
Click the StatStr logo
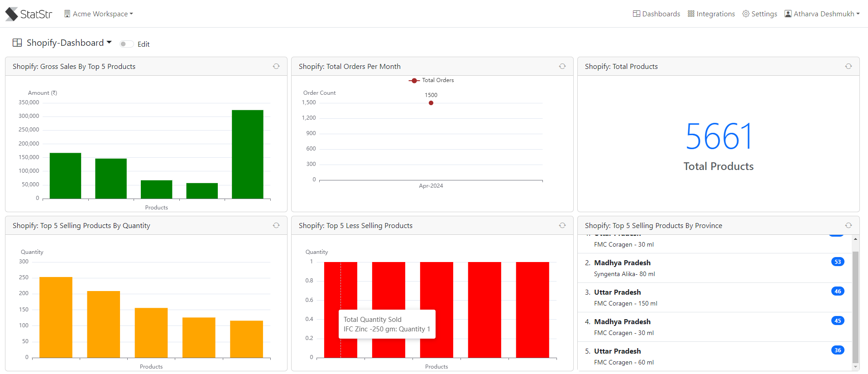(29, 14)
